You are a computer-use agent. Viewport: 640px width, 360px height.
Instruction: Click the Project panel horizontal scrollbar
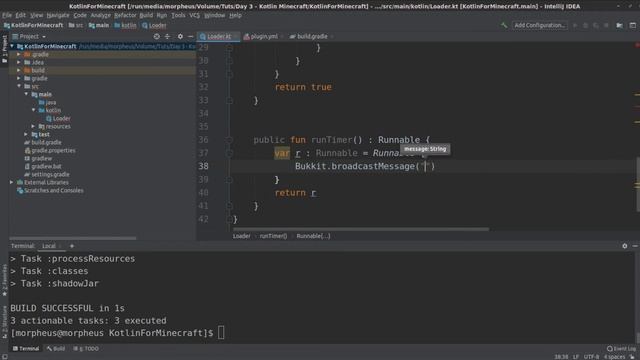click(x=73, y=238)
